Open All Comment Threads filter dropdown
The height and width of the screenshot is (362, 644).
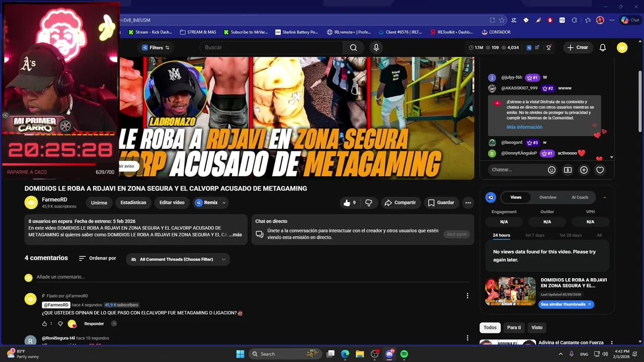178,259
